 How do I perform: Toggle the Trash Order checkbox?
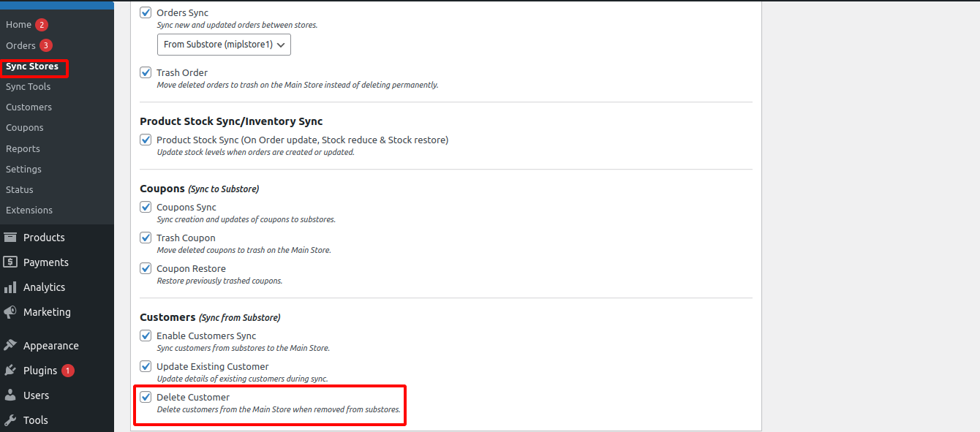tap(146, 73)
